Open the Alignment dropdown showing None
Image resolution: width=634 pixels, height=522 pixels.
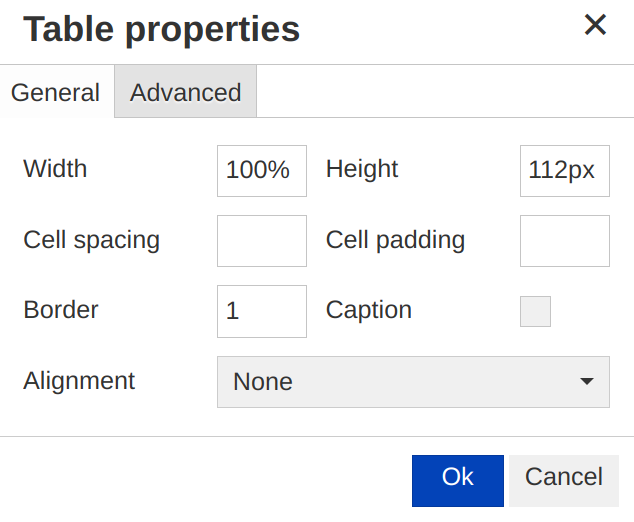pyautogui.click(x=400, y=382)
